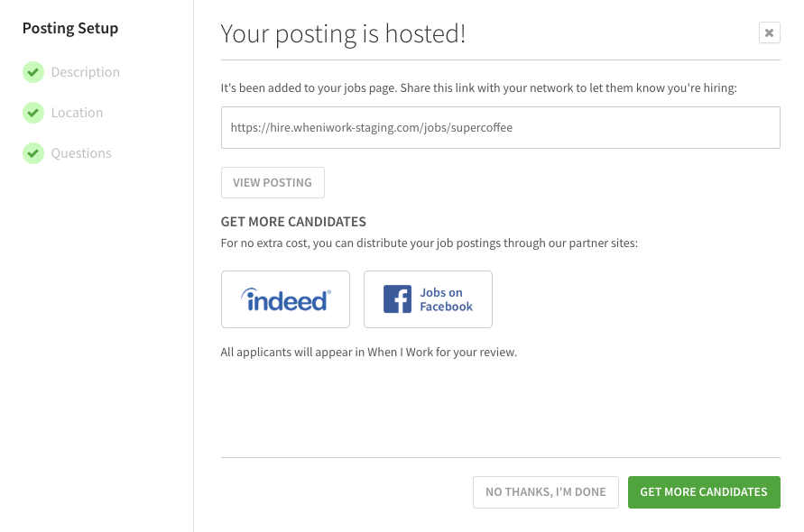Click the For no extra cost description
Image resolution: width=804 pixels, height=532 pixels.
coord(430,243)
